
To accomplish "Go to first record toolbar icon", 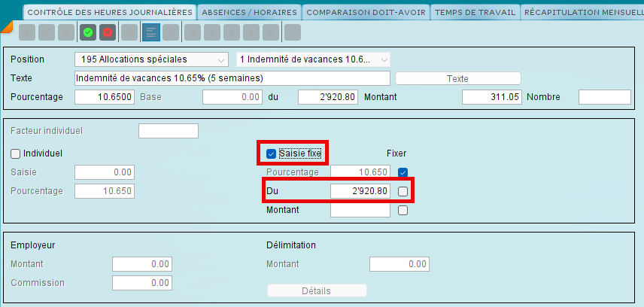I will 193,32.
